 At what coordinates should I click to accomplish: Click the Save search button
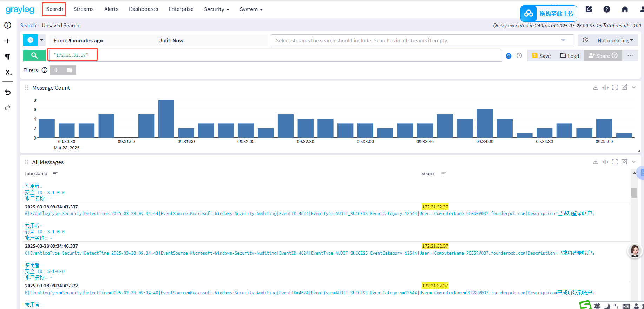pyautogui.click(x=541, y=55)
